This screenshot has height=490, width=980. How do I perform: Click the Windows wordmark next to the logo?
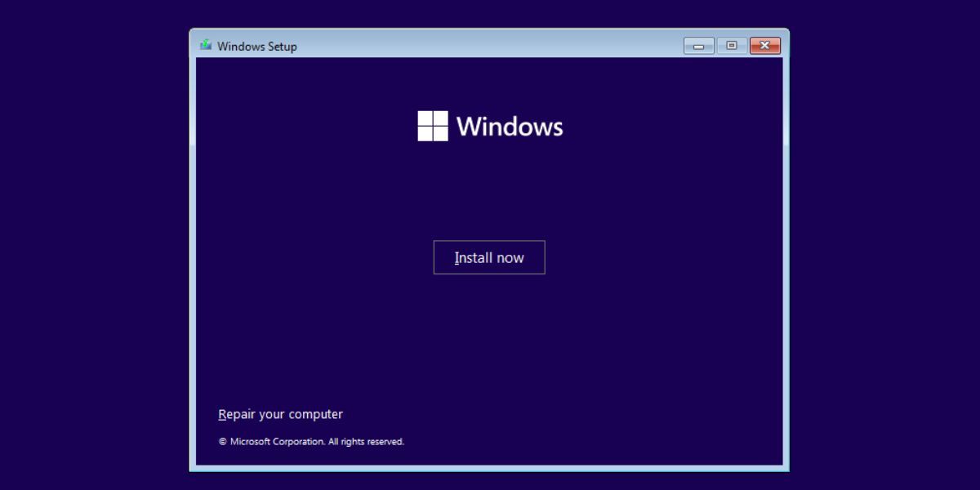point(511,127)
